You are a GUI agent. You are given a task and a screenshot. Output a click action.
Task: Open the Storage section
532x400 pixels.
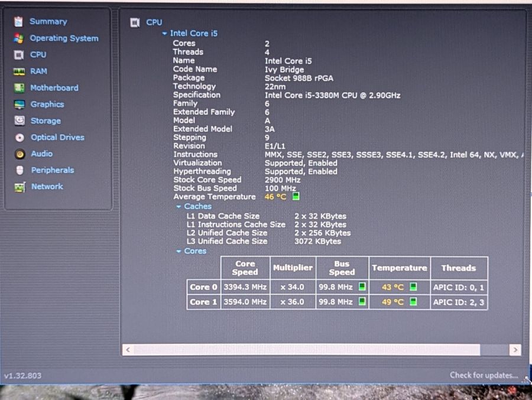tap(46, 121)
